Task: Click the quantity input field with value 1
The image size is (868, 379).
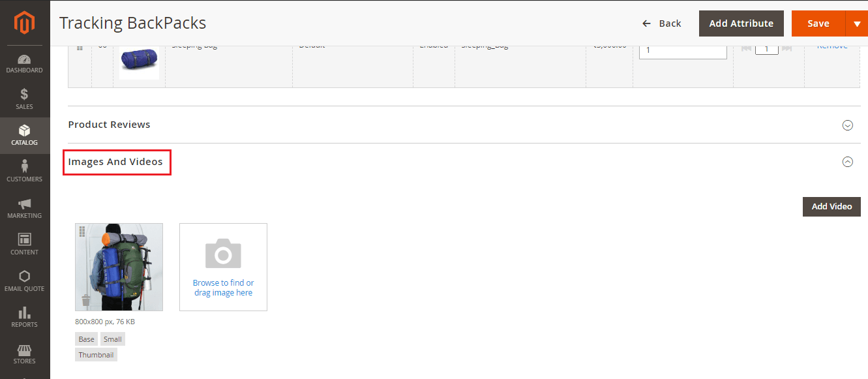Action: pyautogui.click(x=683, y=51)
